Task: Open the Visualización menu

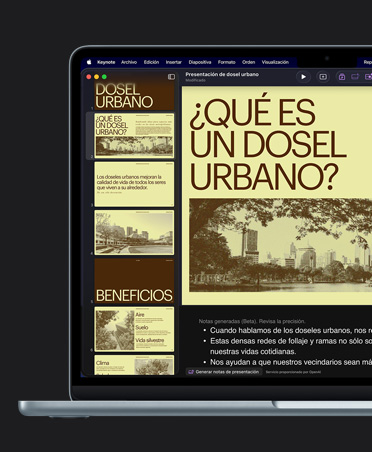Action: (x=275, y=62)
